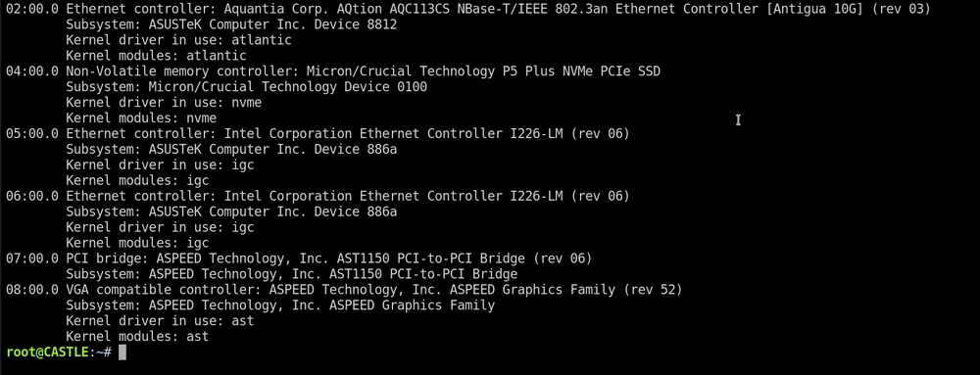Click the 02:00.0 Aquantia Ethernet controller line
The height and width of the screenshot is (375, 980).
tap(468, 10)
